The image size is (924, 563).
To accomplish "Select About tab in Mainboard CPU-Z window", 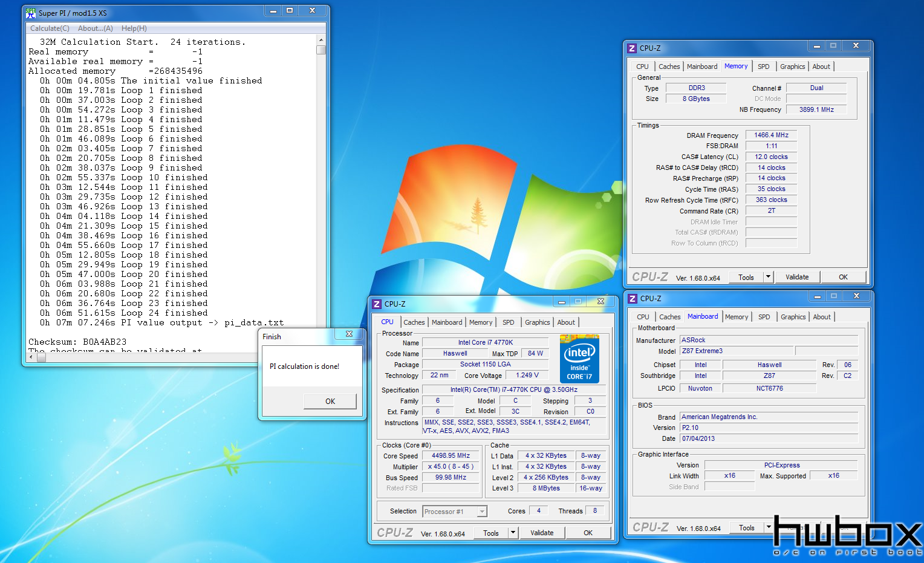I will point(822,317).
